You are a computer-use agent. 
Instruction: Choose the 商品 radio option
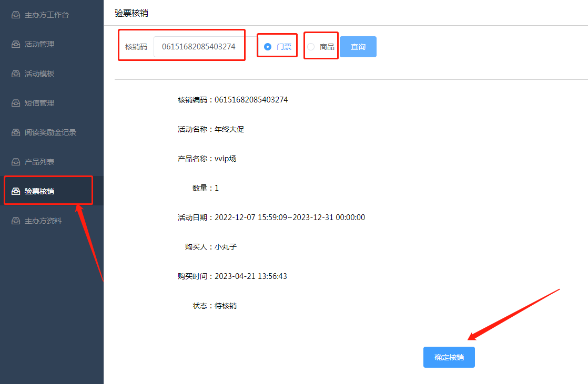pos(311,47)
